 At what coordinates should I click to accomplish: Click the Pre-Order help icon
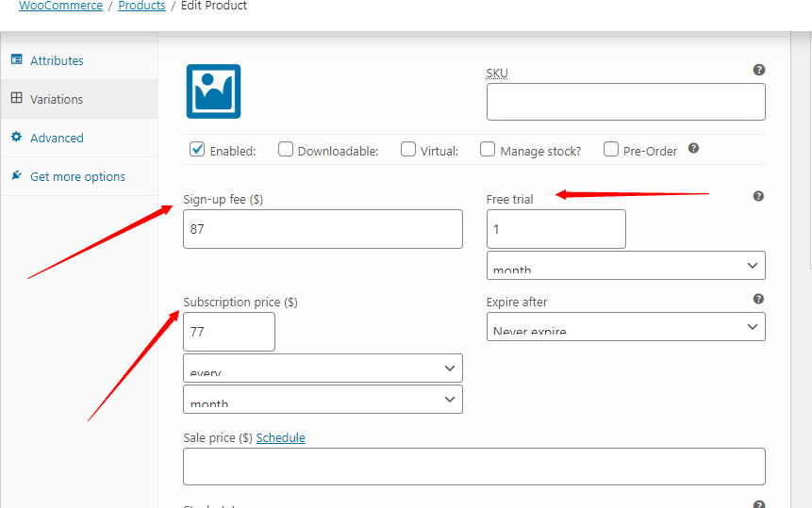pos(693,149)
